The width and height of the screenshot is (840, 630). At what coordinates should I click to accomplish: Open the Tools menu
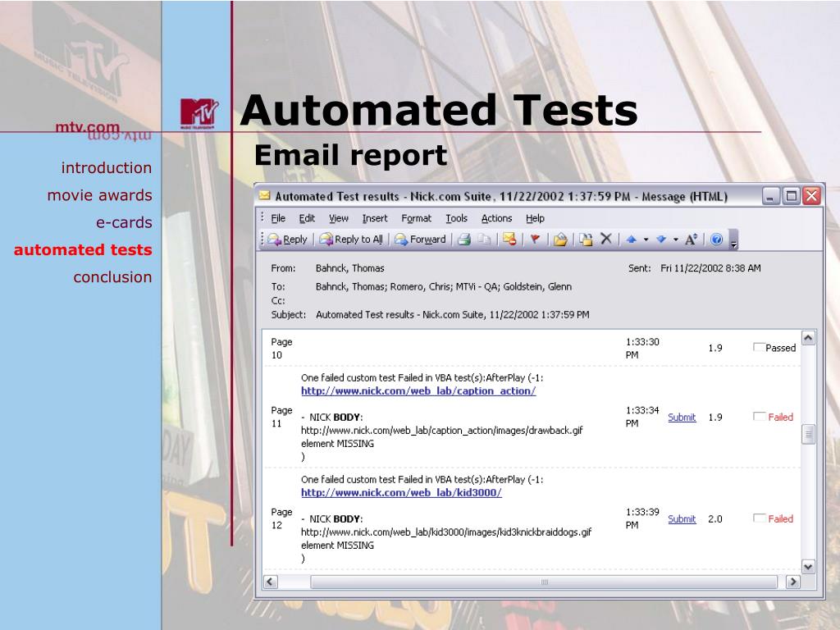456,218
